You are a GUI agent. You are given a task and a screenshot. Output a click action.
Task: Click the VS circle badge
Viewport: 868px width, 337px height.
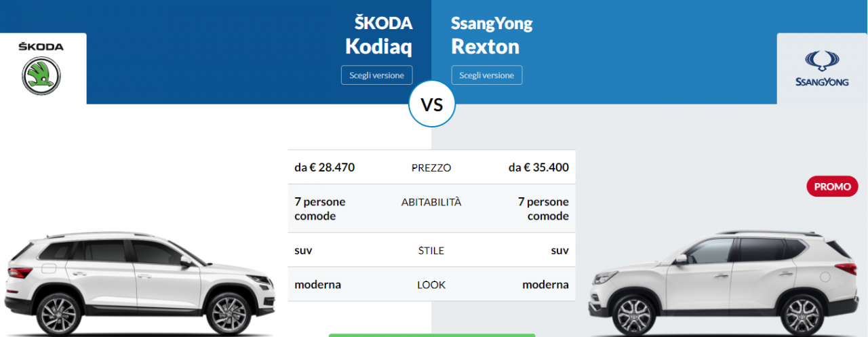pyautogui.click(x=432, y=105)
